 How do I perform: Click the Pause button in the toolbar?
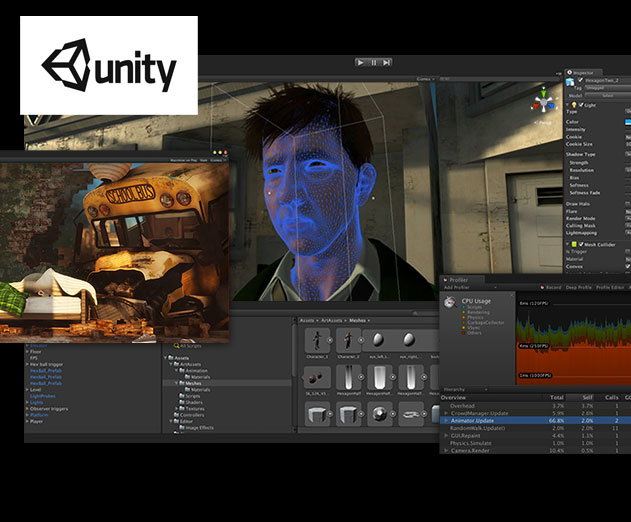tap(373, 62)
